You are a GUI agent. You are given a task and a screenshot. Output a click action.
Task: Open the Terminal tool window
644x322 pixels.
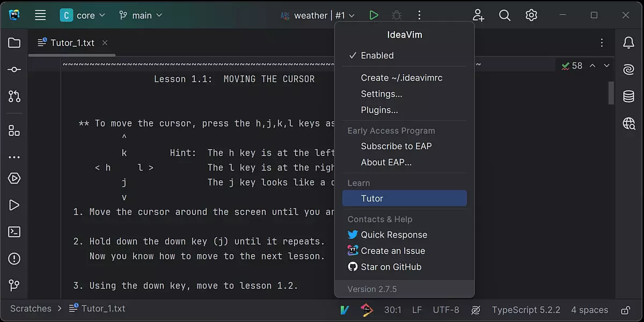tap(14, 232)
